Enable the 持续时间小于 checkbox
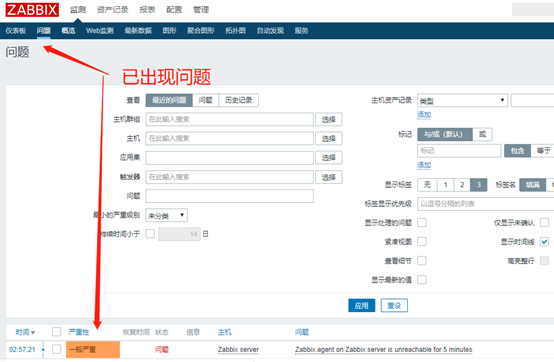This screenshot has height=362, width=554. pyautogui.click(x=150, y=234)
